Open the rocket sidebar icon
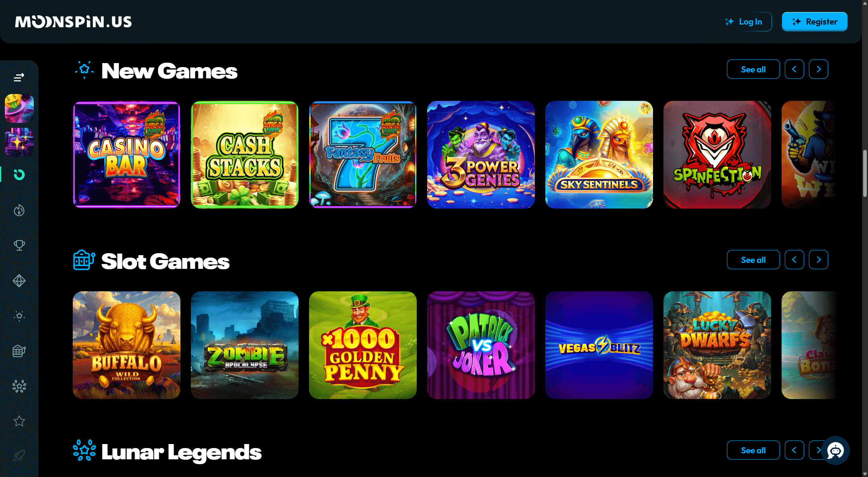The height and width of the screenshot is (477, 868). pos(19,456)
